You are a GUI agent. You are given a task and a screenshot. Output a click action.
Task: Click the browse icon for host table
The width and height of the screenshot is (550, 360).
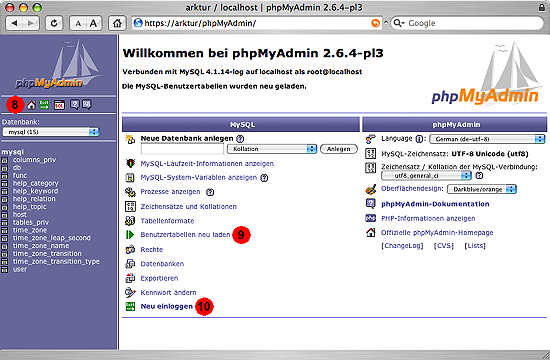click(5, 215)
